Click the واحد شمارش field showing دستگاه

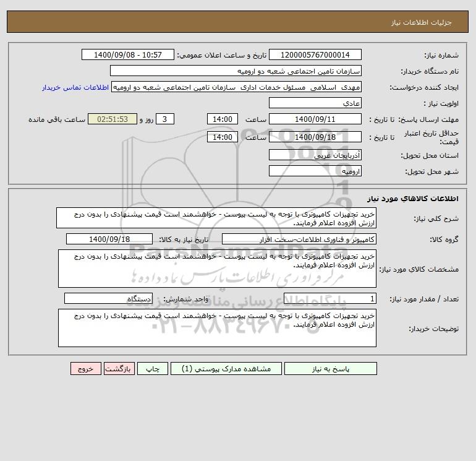pyautogui.click(x=108, y=298)
